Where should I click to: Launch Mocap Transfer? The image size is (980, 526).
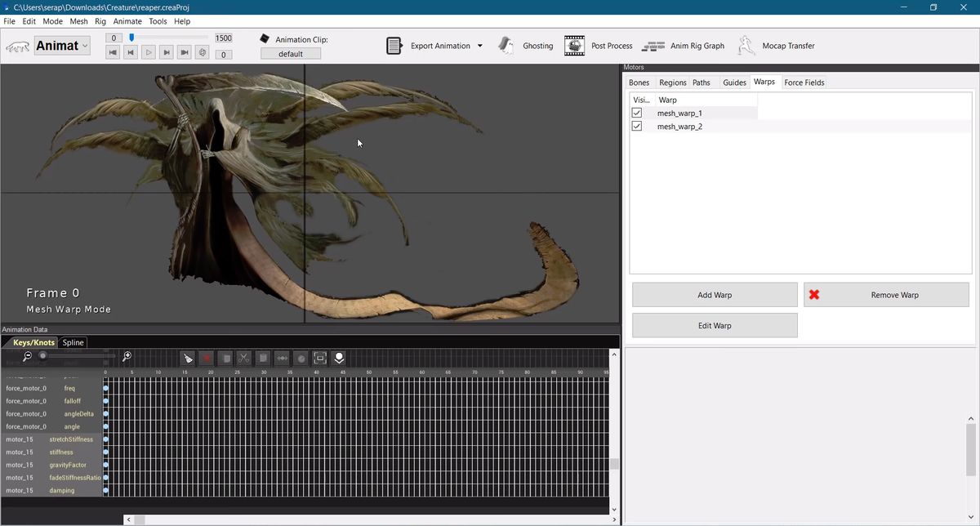point(777,46)
